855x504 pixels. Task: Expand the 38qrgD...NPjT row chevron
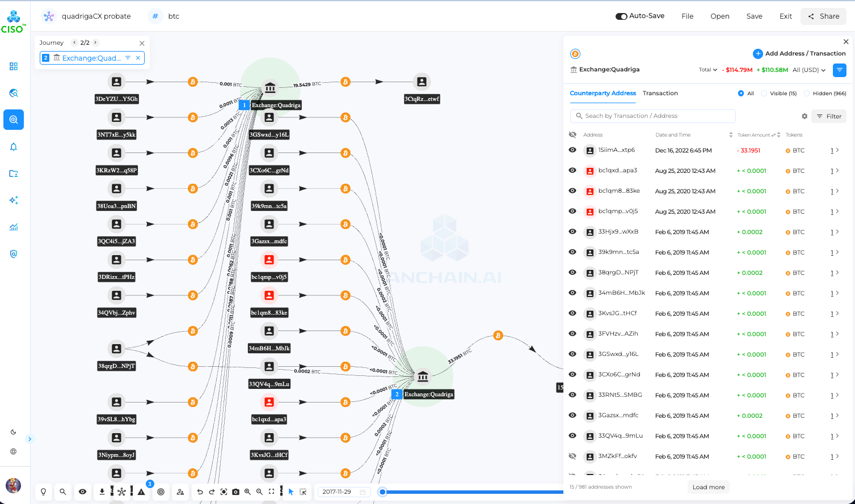click(x=837, y=273)
